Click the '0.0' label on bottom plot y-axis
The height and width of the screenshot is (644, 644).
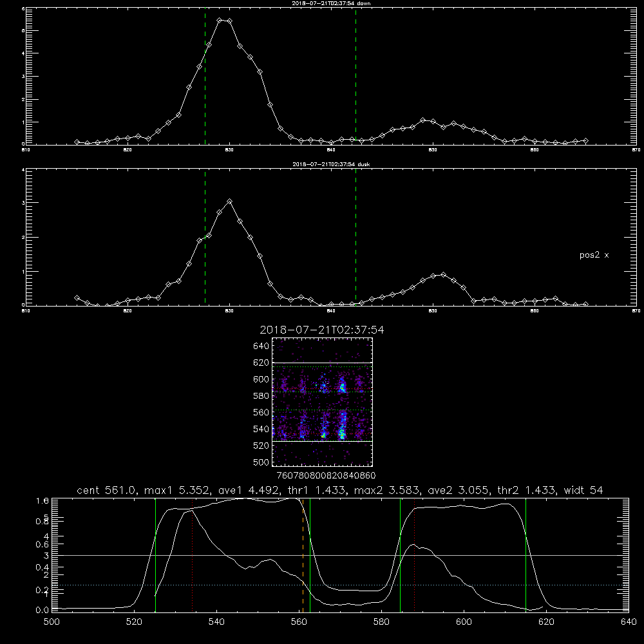click(43, 610)
